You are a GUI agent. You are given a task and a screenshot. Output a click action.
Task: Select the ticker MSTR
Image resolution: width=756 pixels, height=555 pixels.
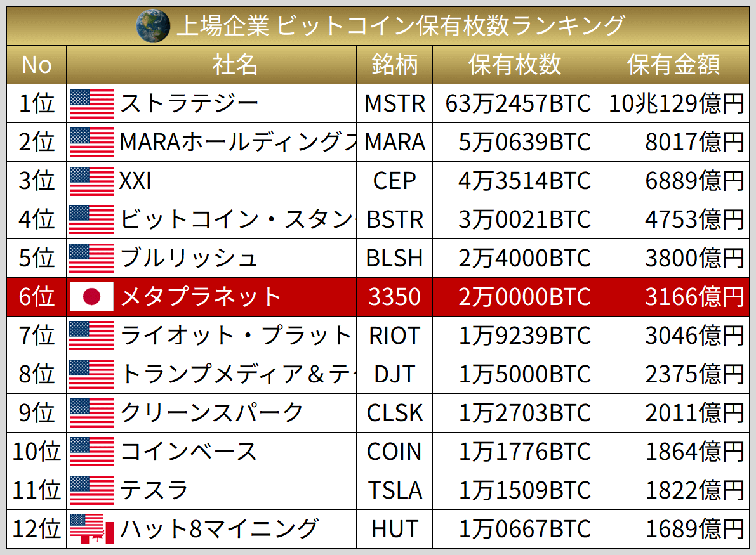[395, 103]
